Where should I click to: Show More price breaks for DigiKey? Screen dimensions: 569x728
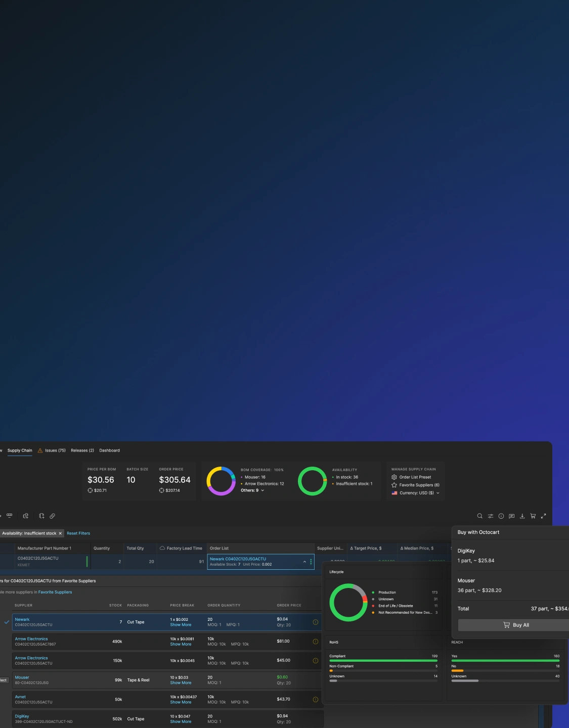(181, 721)
